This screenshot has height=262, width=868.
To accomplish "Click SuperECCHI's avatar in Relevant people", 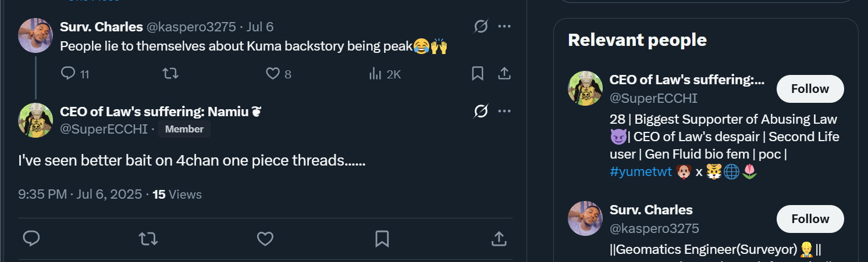I will 585,88.
